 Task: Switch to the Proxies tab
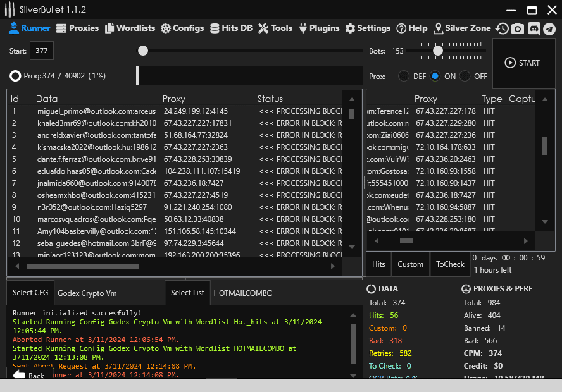coord(77,28)
